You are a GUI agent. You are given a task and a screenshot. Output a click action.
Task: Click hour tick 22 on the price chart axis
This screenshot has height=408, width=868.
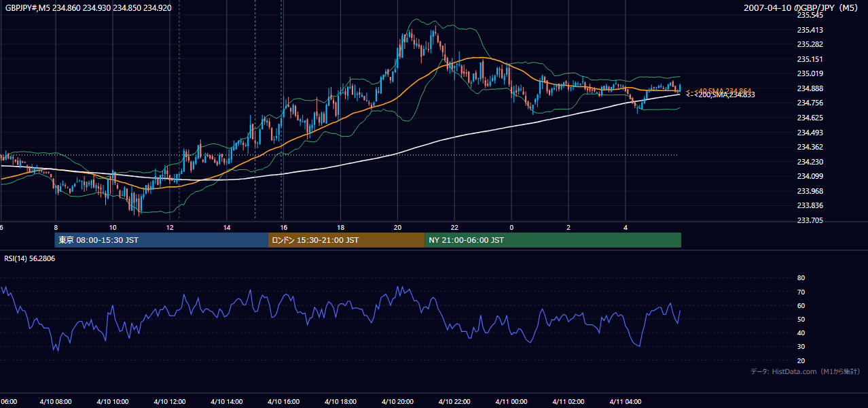455,227
